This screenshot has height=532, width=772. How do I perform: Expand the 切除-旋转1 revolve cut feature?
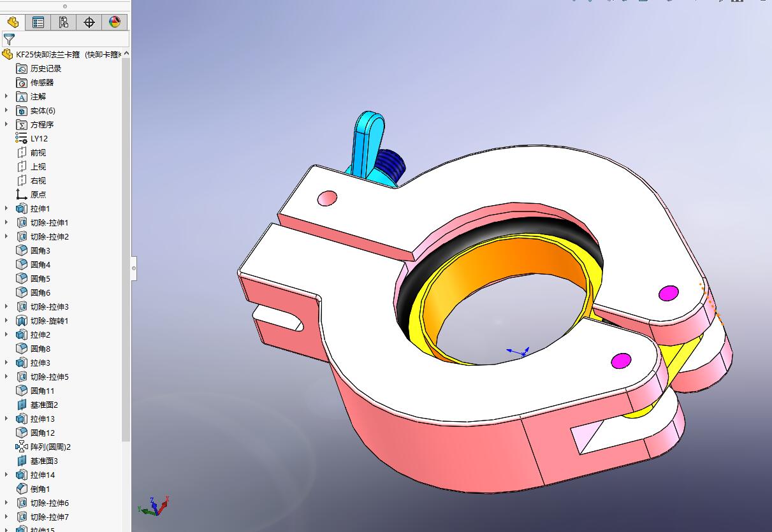click(x=6, y=320)
